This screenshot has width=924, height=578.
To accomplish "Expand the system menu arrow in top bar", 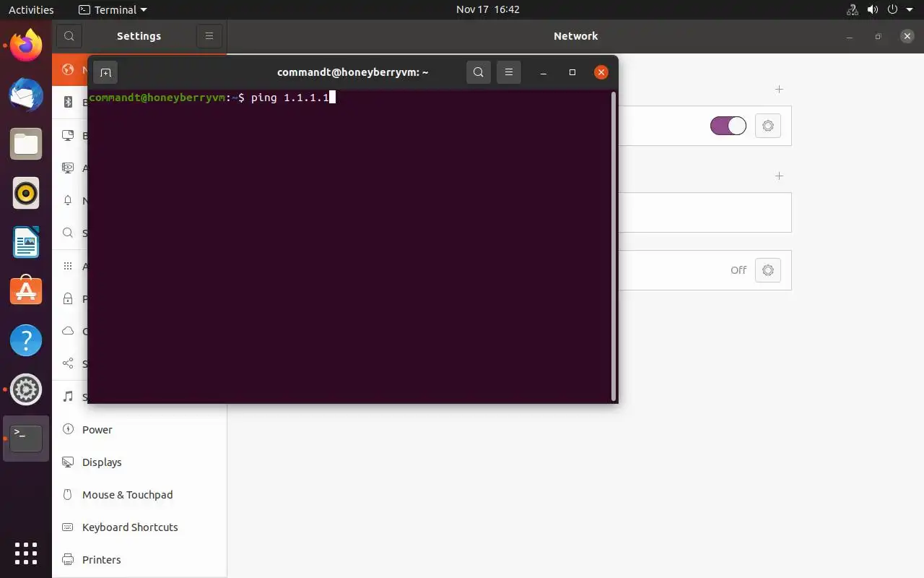I will click(910, 10).
